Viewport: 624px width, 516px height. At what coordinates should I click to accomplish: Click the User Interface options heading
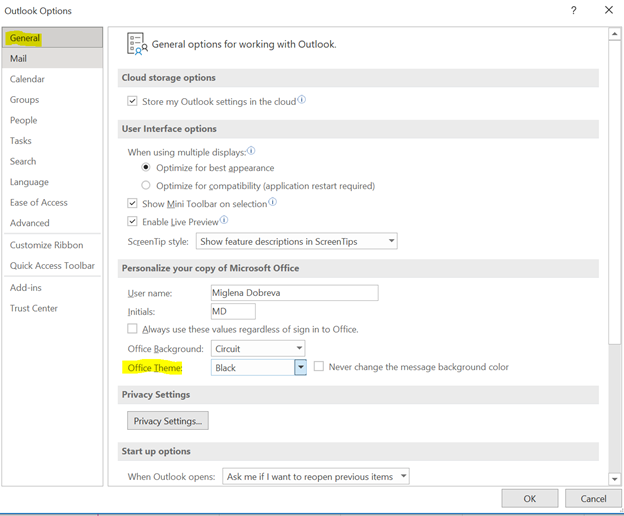pyautogui.click(x=169, y=129)
